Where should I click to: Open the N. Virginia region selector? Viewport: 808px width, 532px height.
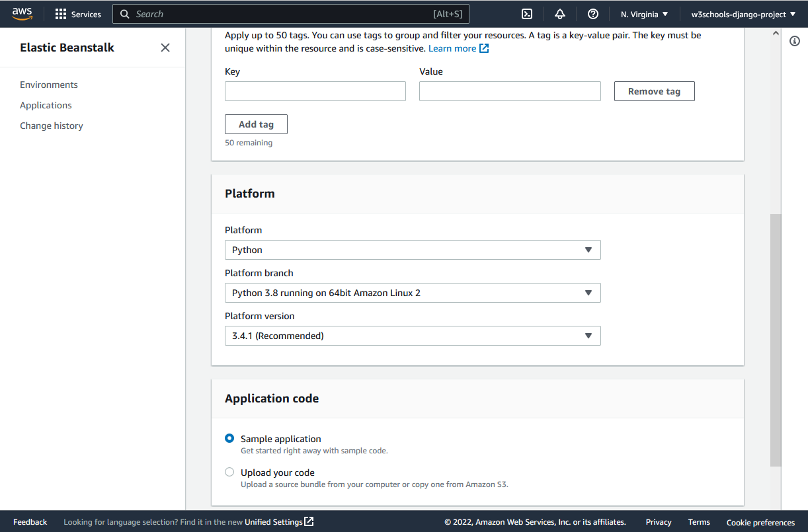click(x=644, y=14)
